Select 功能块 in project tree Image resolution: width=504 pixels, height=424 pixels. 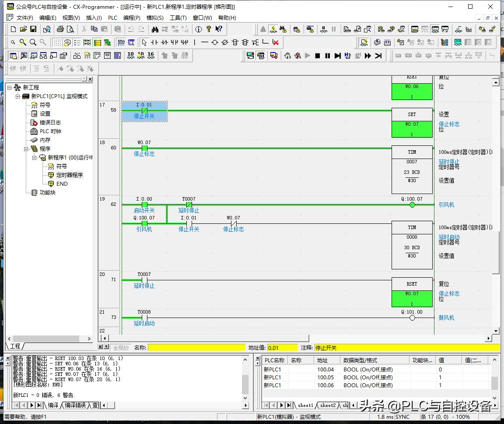tap(47, 192)
